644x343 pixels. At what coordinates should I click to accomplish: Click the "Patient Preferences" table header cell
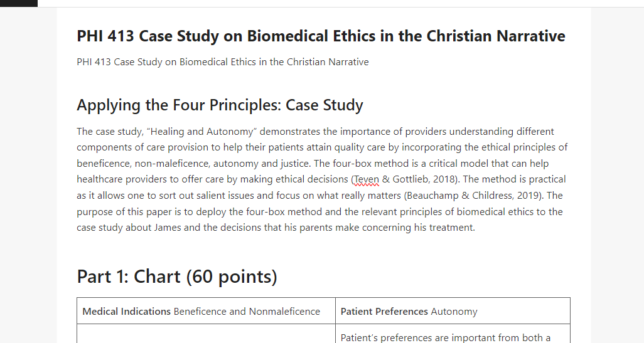coord(453,312)
